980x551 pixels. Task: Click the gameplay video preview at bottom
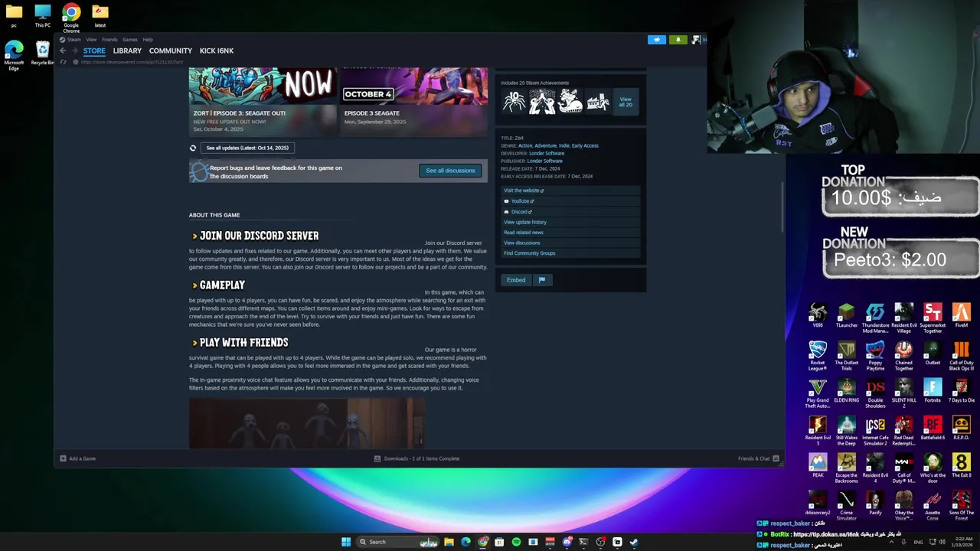[306, 422]
